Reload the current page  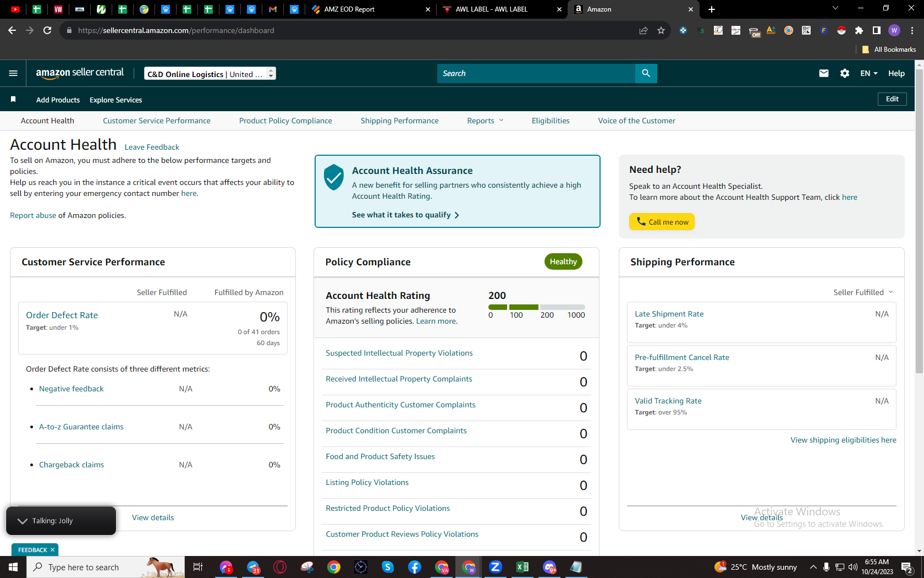47,30
